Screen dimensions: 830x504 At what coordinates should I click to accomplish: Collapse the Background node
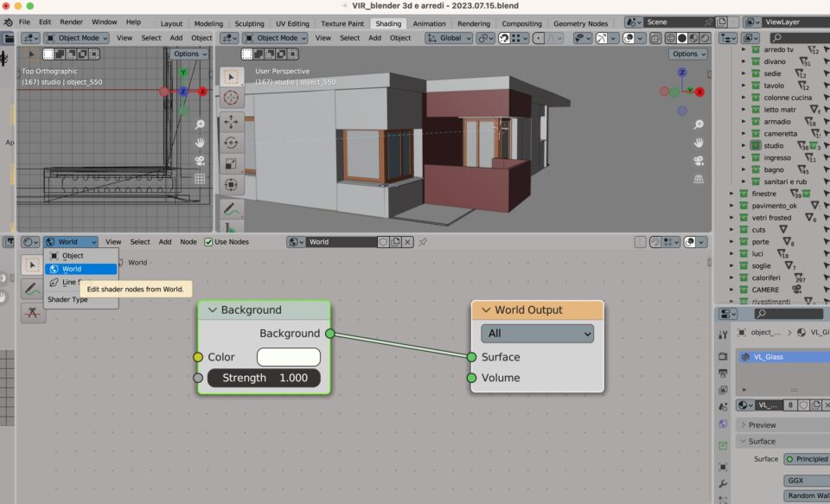point(212,310)
